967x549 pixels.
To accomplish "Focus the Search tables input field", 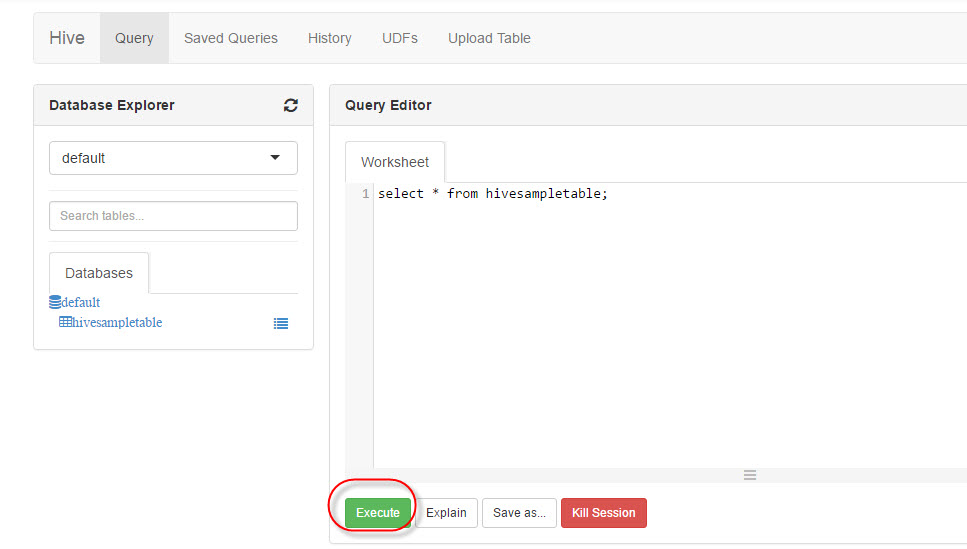I will [173, 216].
